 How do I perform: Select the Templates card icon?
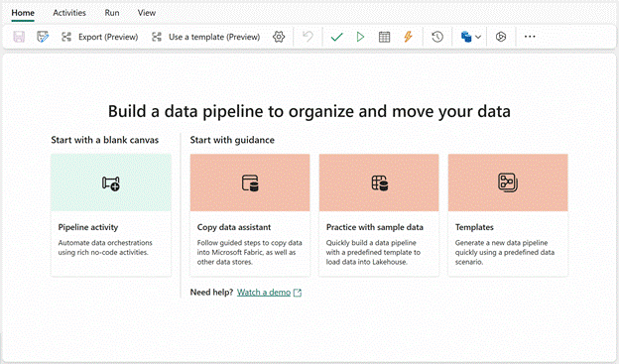pyautogui.click(x=508, y=182)
